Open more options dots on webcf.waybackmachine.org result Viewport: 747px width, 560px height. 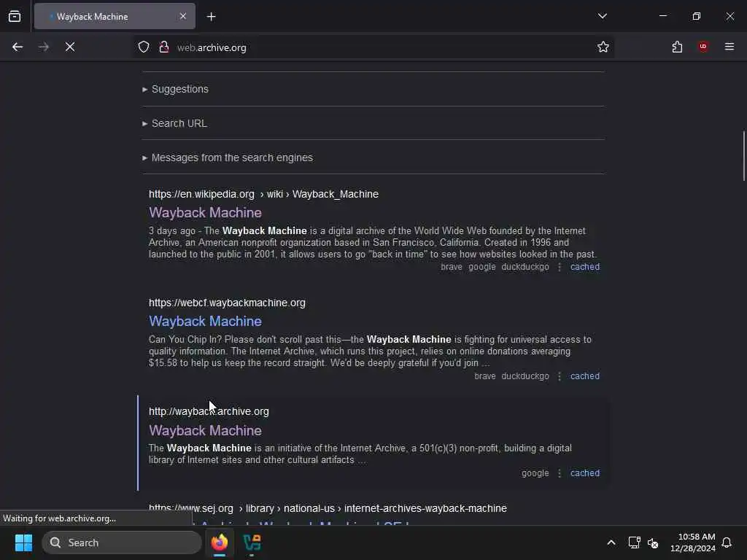click(x=560, y=376)
